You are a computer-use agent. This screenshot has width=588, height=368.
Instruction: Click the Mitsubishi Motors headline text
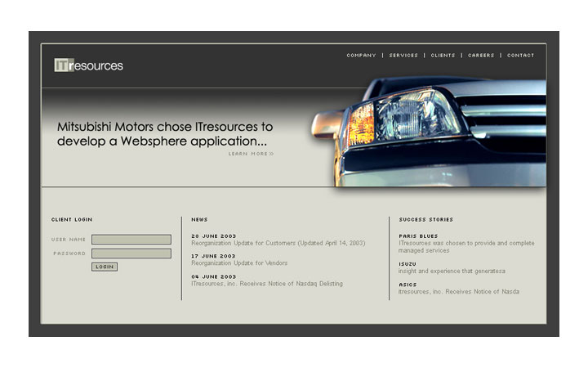165,133
